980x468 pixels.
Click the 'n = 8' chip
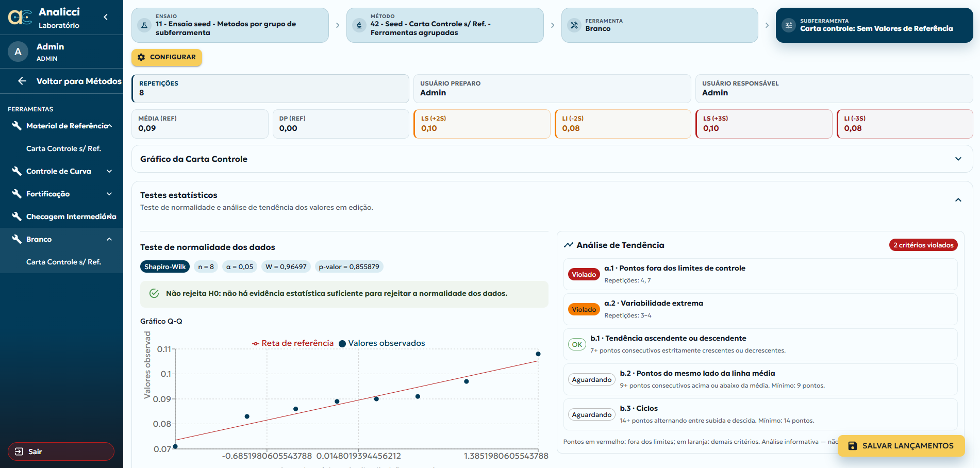pyautogui.click(x=206, y=266)
